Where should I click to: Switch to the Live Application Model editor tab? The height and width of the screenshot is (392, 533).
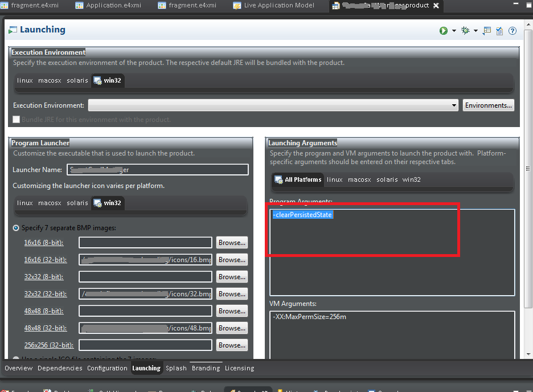tap(279, 6)
